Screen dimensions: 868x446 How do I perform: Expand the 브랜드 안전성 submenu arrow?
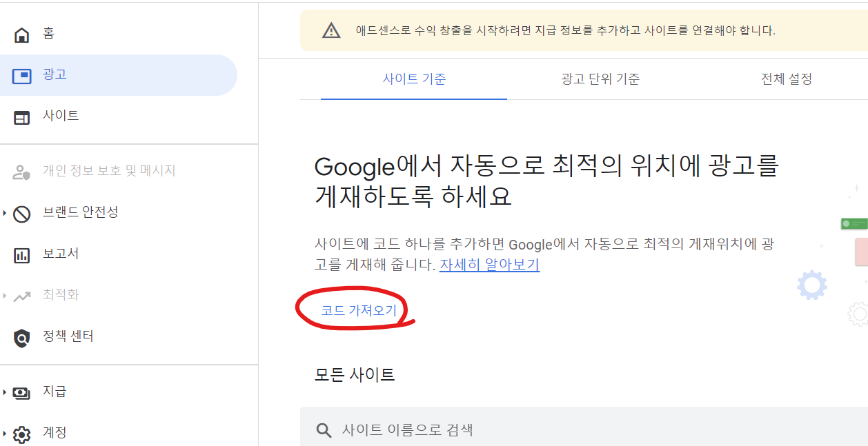click(5, 213)
